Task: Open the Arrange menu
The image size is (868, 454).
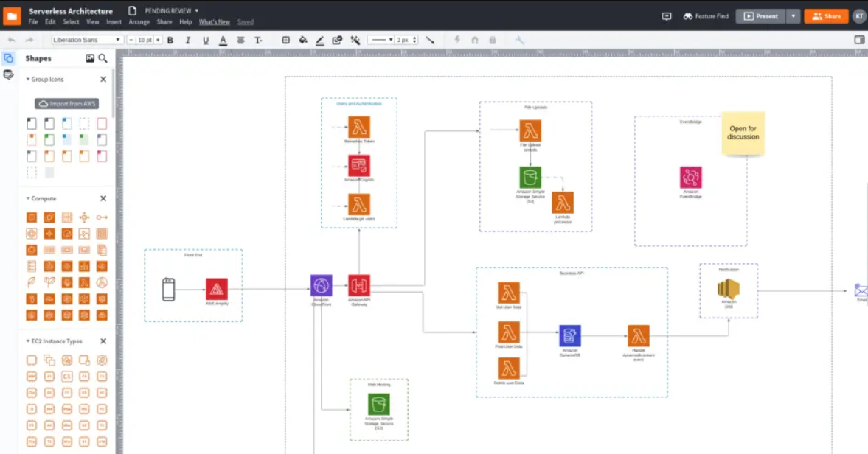Action: [x=139, y=22]
